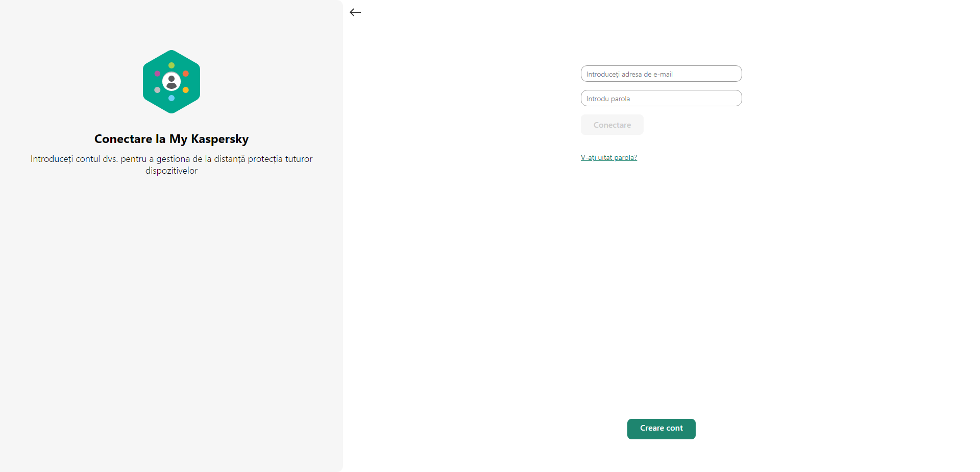
Task: Click the description text under the title
Action: click(x=171, y=164)
